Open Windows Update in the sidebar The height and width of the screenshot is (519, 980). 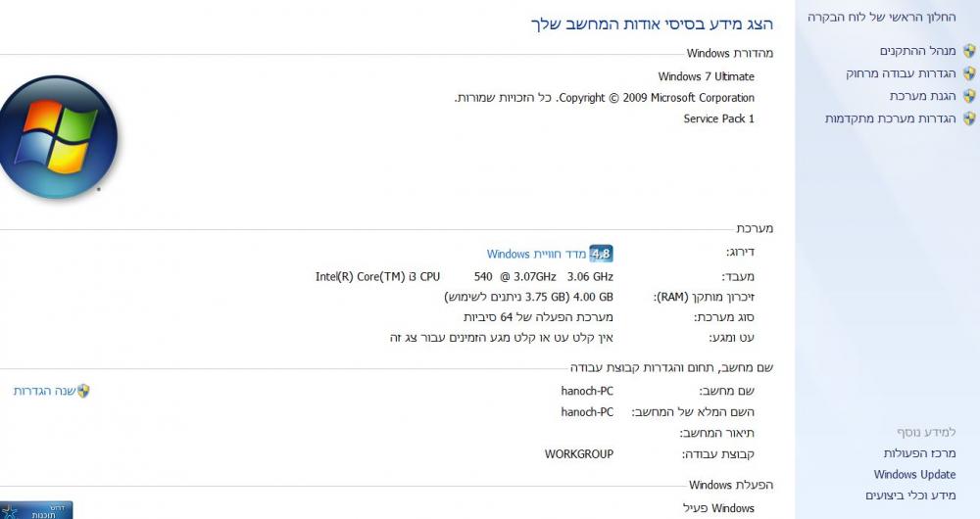(x=914, y=475)
